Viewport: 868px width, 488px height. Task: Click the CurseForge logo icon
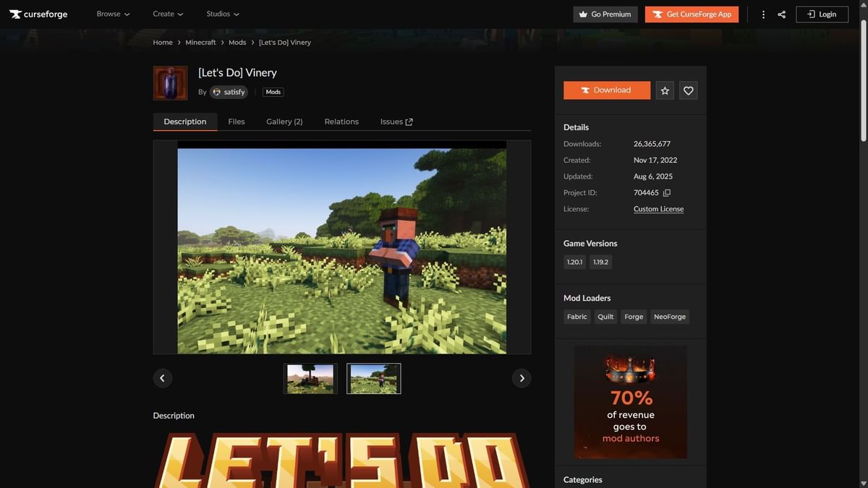(15, 13)
